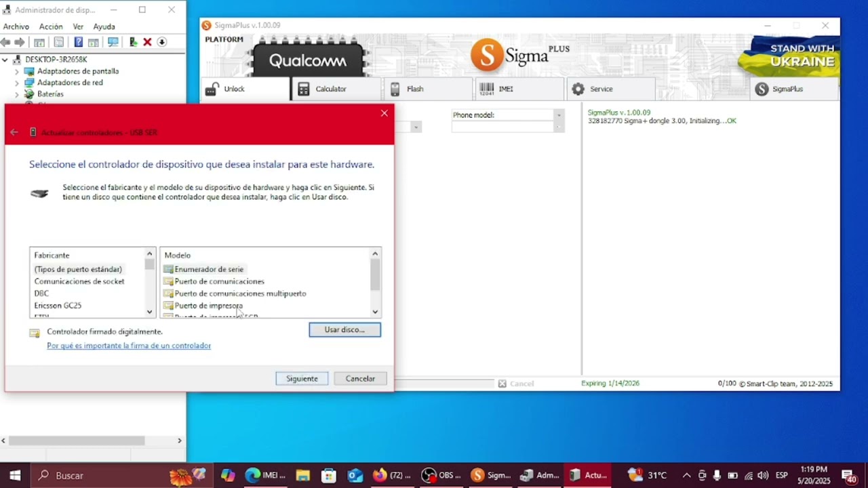Image resolution: width=868 pixels, height=488 pixels.
Task: Switch to the Service tab in SigmaPlus
Action: click(x=612, y=89)
